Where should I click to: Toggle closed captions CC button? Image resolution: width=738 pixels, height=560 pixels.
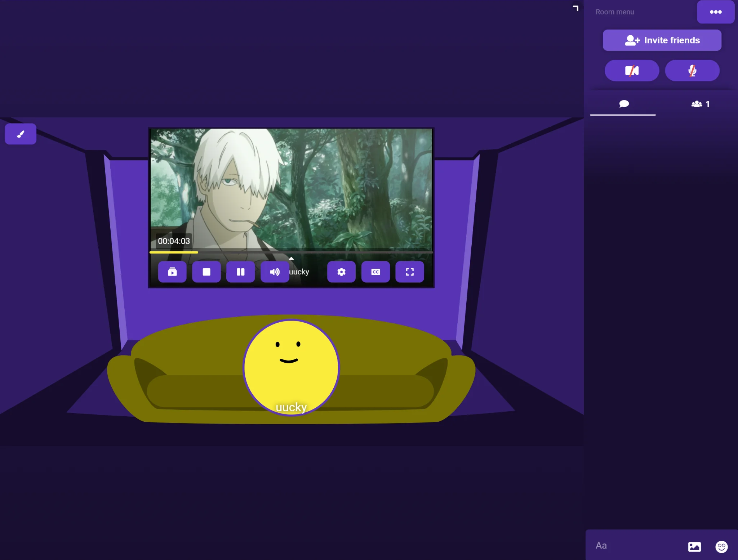tap(375, 272)
